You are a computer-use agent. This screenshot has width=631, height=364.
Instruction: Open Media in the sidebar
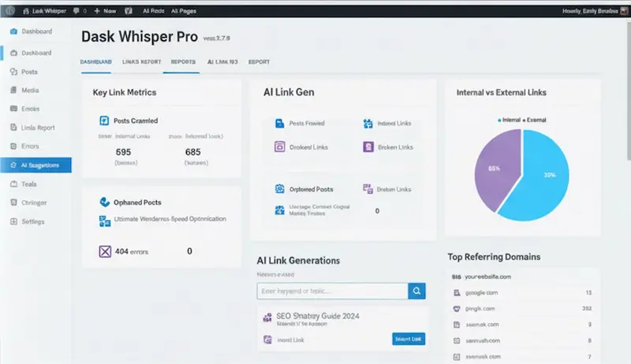30,91
